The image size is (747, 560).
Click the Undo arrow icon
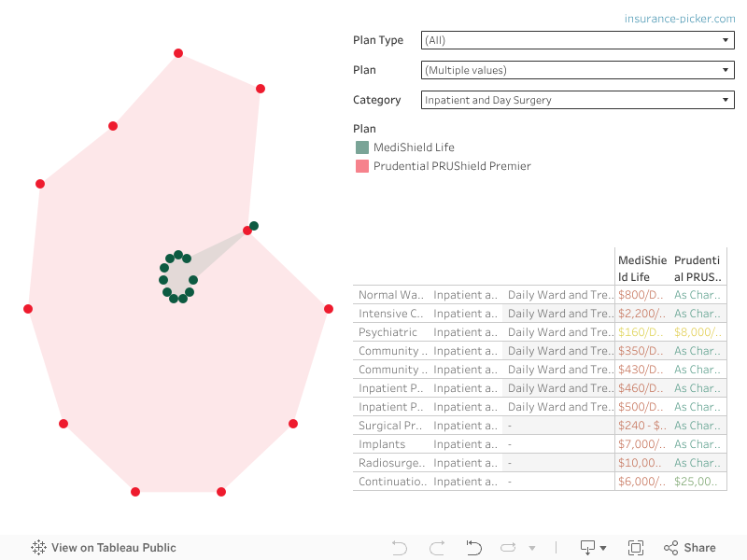pyautogui.click(x=400, y=548)
